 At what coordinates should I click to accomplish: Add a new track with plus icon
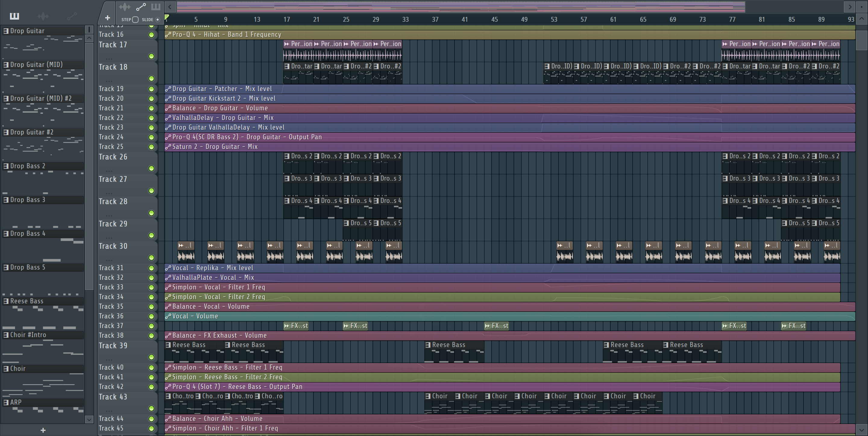[x=108, y=18]
